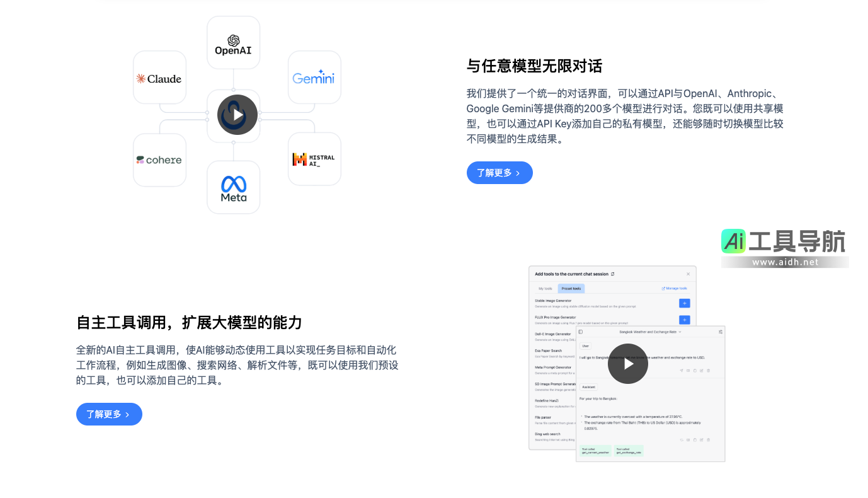Open chat settings sliders icon
868x498 pixels.
pyautogui.click(x=720, y=332)
